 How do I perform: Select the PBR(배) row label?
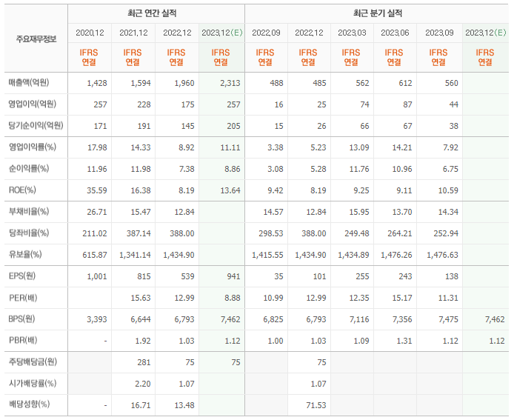click(x=23, y=341)
